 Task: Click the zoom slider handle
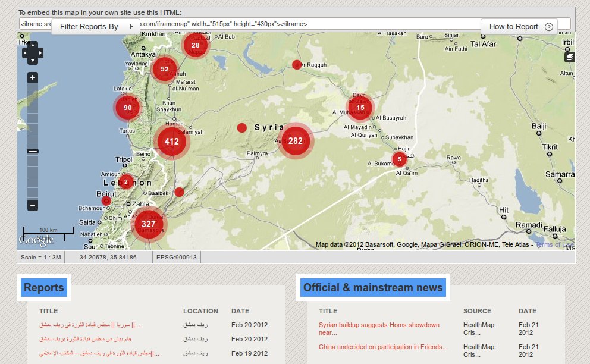point(33,151)
